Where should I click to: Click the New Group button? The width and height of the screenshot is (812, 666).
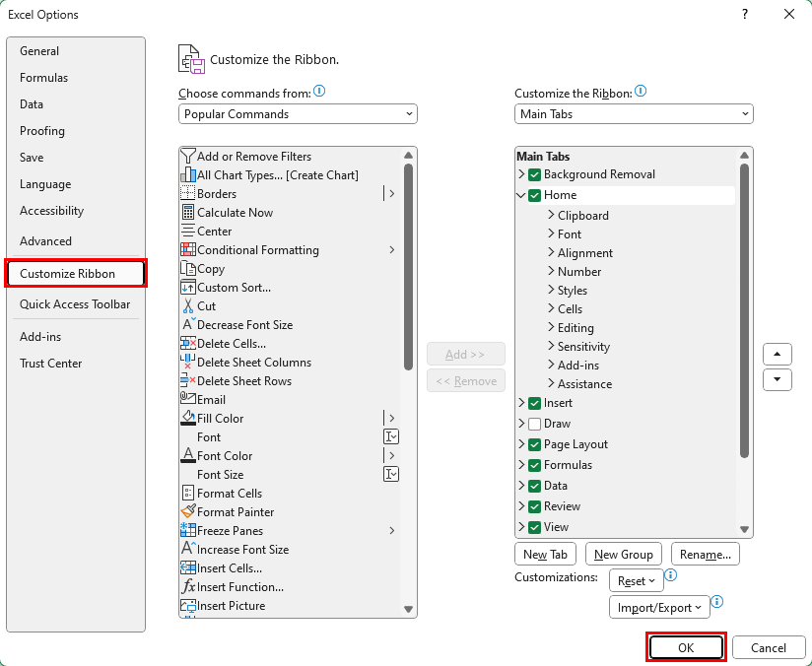coord(624,554)
